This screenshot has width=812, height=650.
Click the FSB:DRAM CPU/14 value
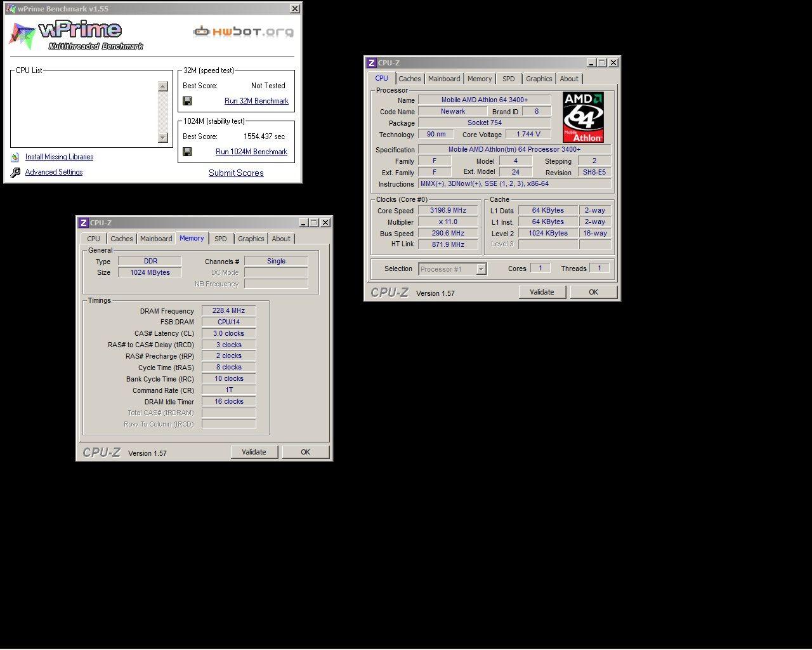(228, 322)
